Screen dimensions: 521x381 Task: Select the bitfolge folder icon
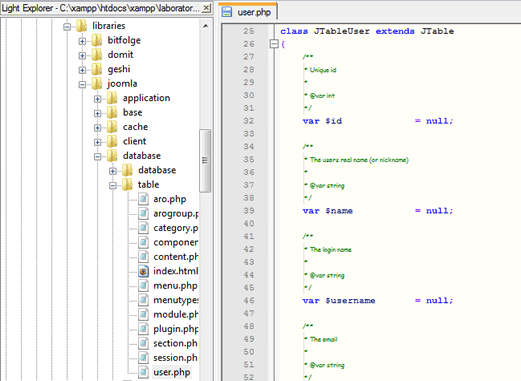[x=97, y=40]
